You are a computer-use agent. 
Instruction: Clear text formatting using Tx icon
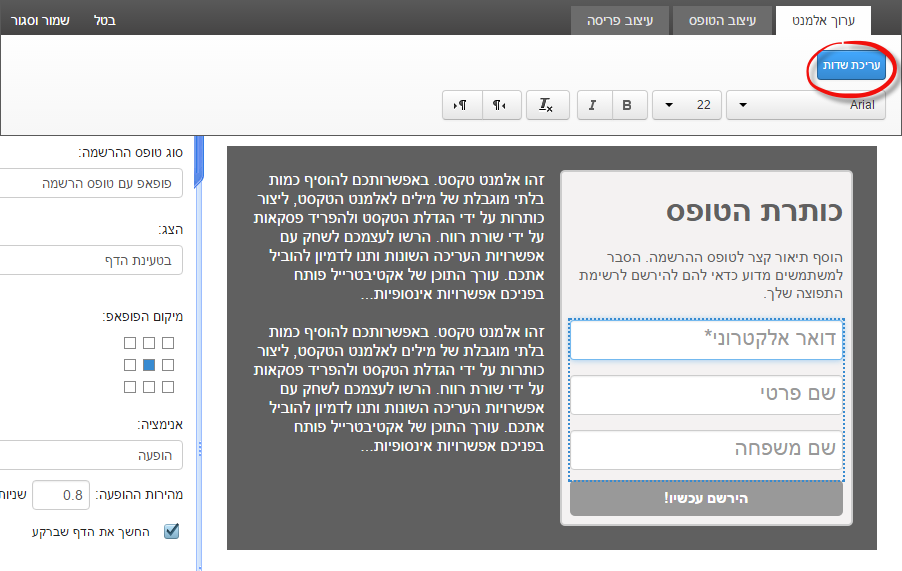pyautogui.click(x=548, y=105)
